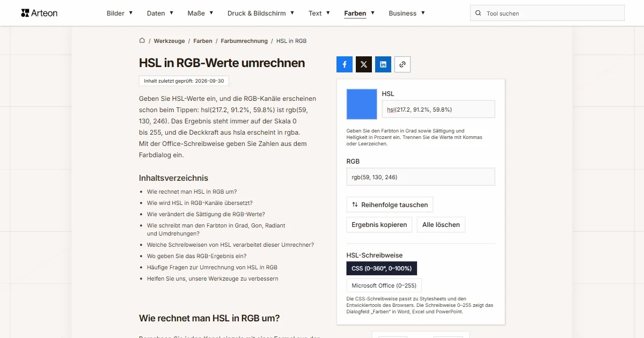Expand the Business menu arrow

pyautogui.click(x=423, y=13)
